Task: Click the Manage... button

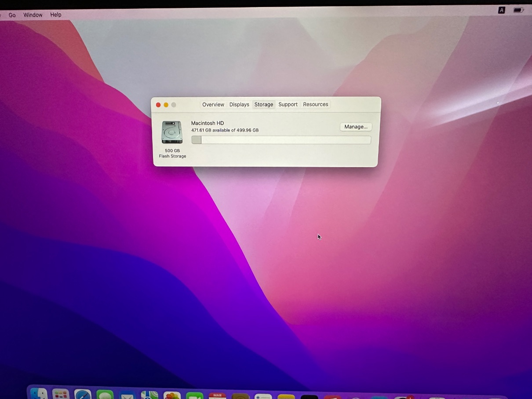Action: click(356, 127)
